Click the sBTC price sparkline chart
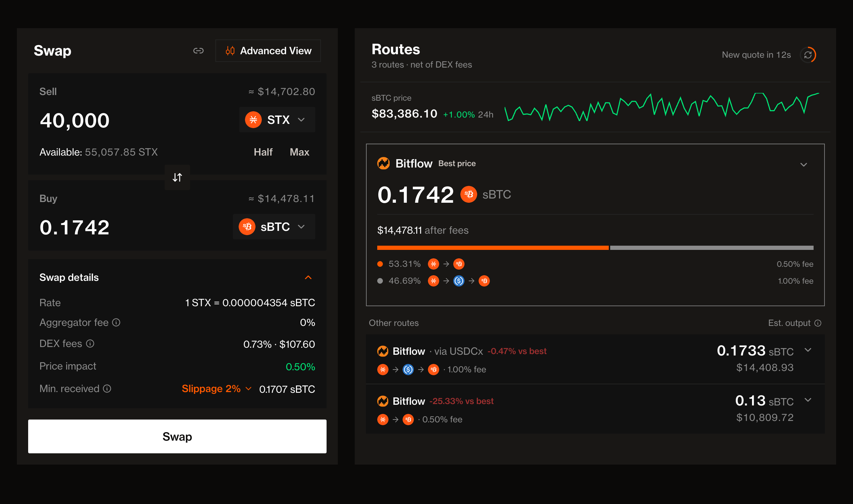The width and height of the screenshot is (853, 504). coord(662,107)
